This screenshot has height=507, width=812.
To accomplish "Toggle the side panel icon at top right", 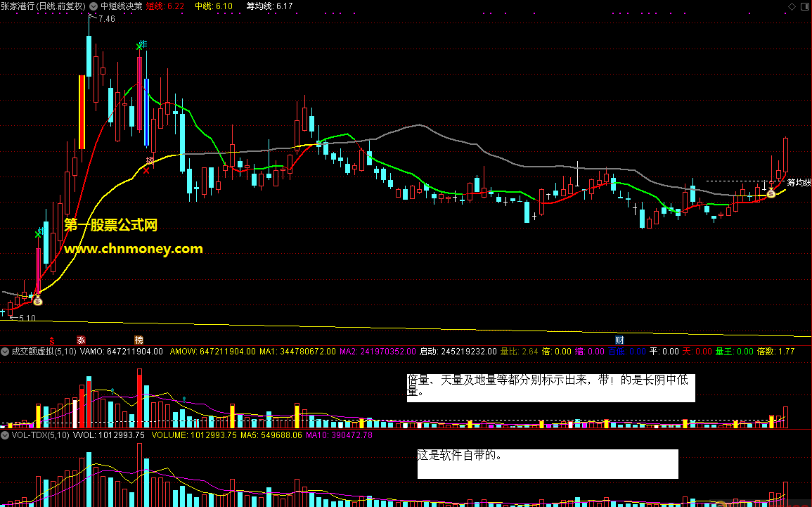I will tap(805, 6).
